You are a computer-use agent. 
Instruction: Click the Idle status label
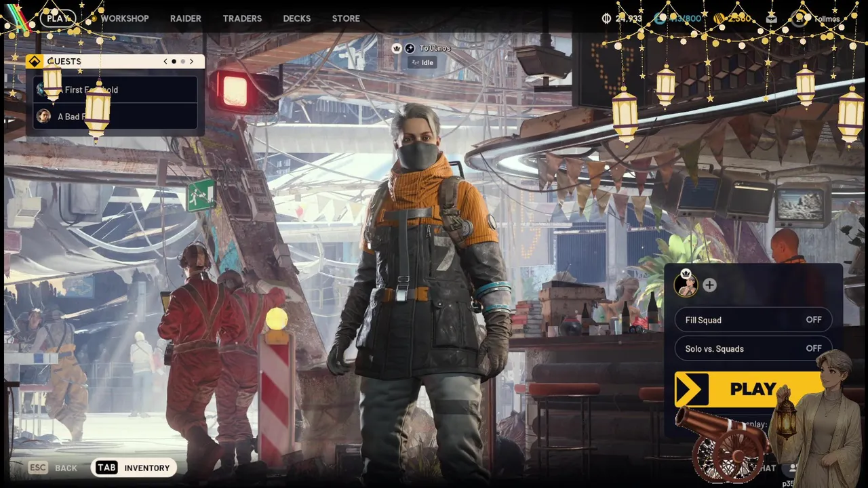coord(421,62)
